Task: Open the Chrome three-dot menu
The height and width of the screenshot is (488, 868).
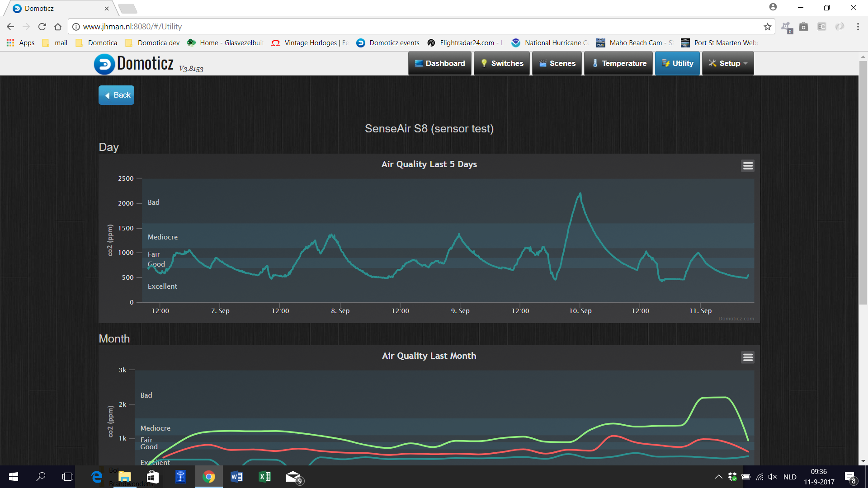Action: tap(858, 27)
